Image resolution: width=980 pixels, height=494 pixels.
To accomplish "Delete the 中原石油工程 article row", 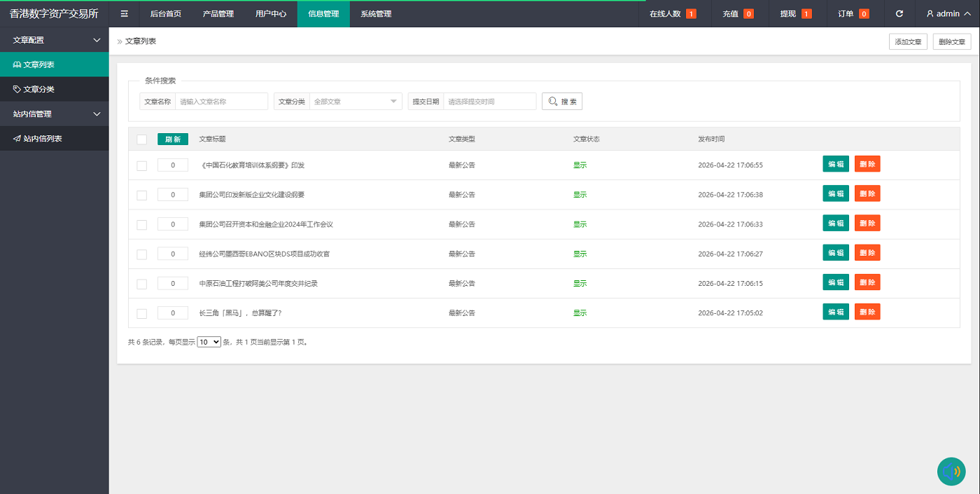I will coord(867,282).
